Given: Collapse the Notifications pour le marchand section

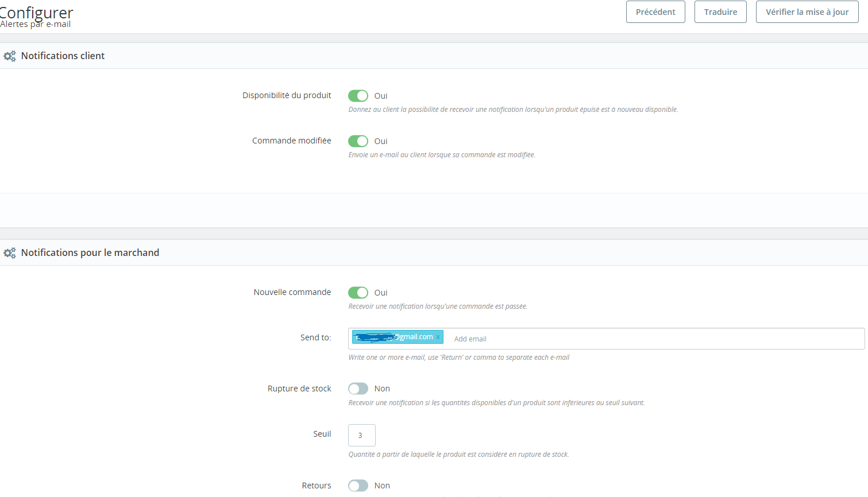Looking at the screenshot, I should 90,253.
